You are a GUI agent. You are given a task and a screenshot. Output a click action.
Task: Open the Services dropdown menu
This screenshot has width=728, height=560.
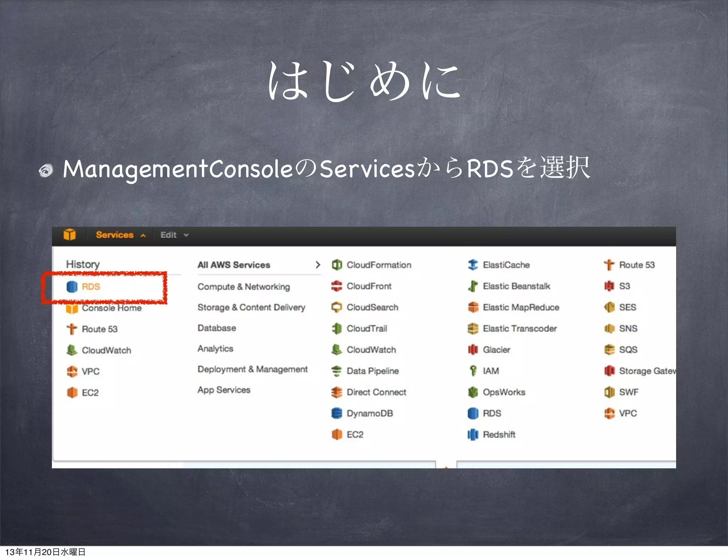(121, 235)
